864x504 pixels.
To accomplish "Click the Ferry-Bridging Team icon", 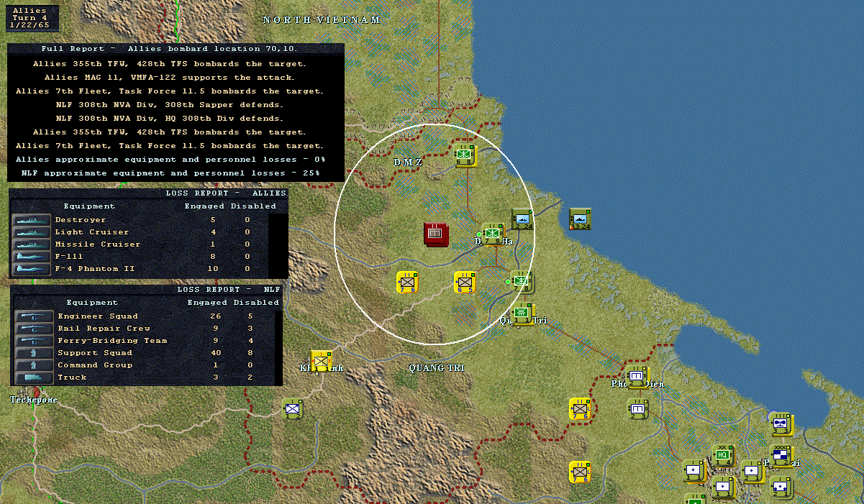I will (35, 341).
